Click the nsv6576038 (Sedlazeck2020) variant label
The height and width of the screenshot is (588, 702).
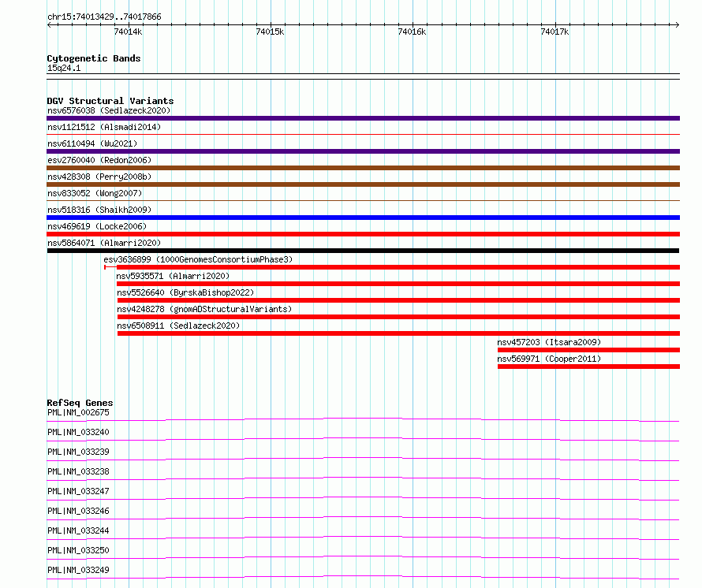point(109,110)
